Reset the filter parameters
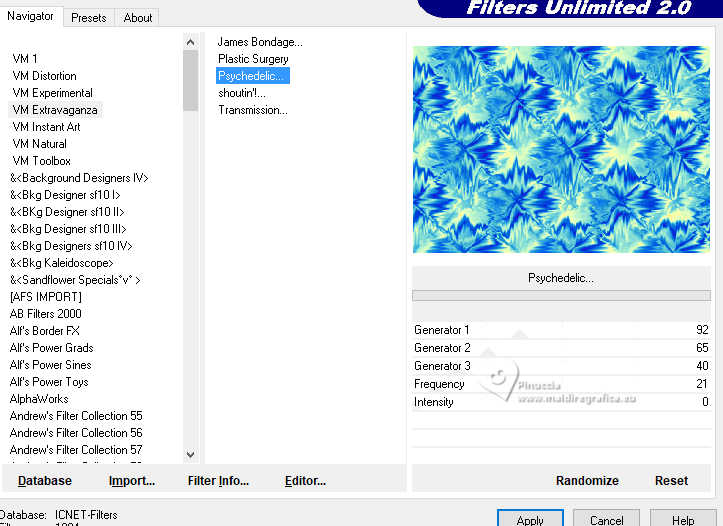Image resolution: width=723 pixels, height=526 pixels. point(671,481)
